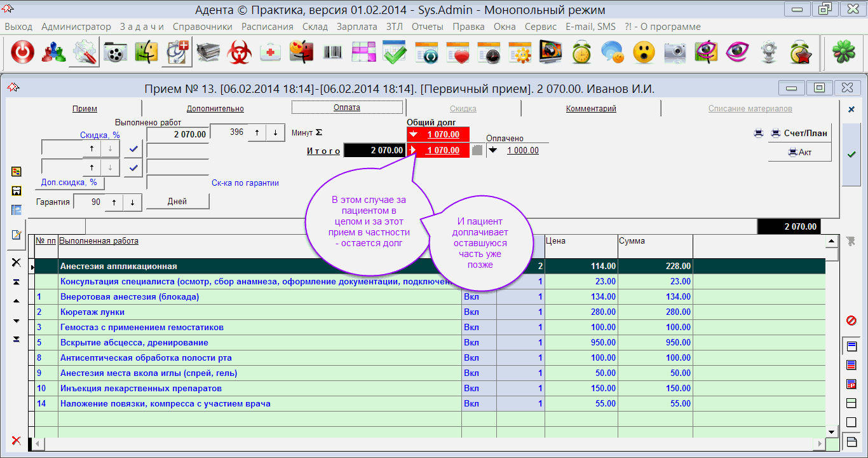The image size is (868, 458).
Task: Increase Гарантия days with up arrow
Action: pos(114,202)
